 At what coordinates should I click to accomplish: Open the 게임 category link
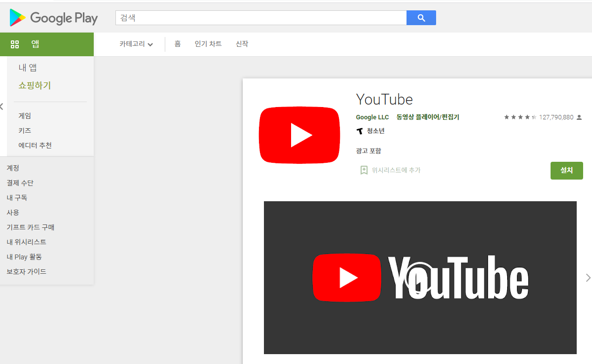[x=25, y=116]
